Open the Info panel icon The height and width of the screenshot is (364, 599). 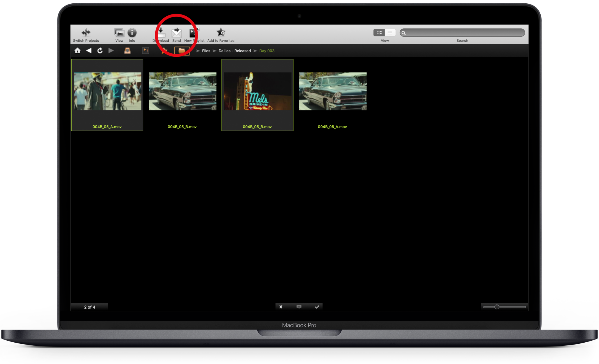(132, 33)
